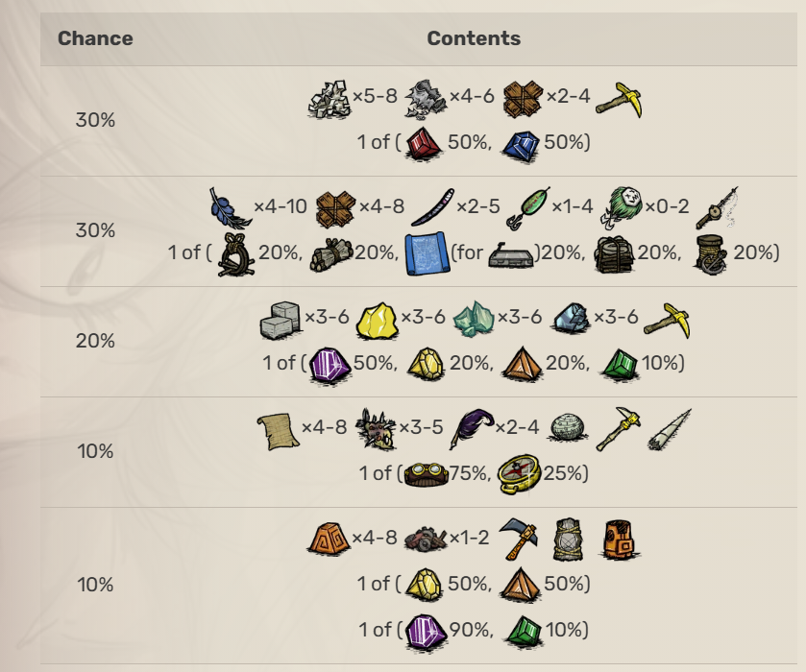806x672 pixels.
Task: Click the goggles icon with 75% chance
Action: (x=424, y=473)
